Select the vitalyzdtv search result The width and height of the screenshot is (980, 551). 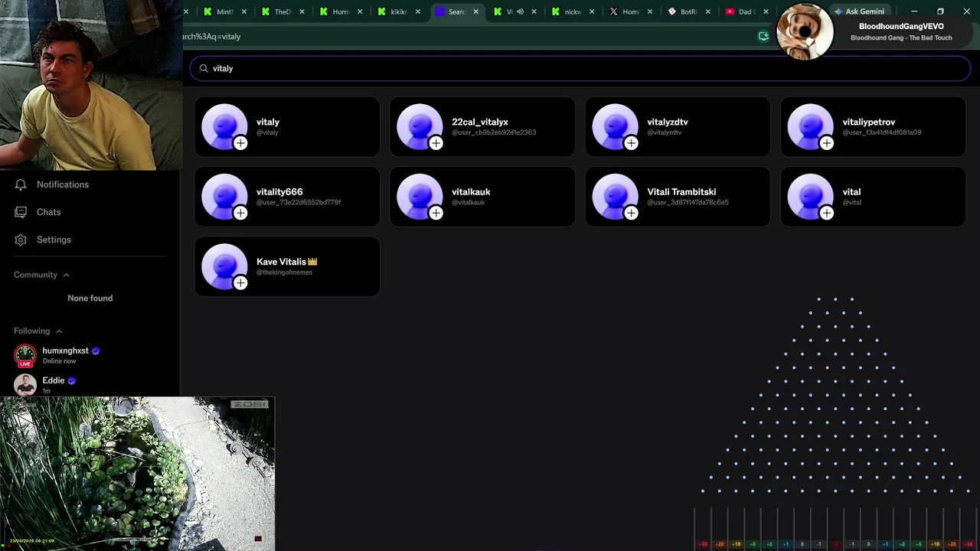coord(678,126)
